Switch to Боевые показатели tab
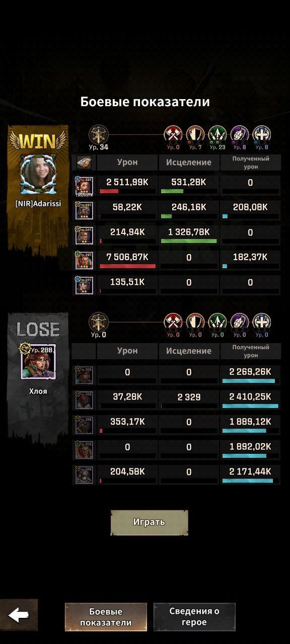This screenshot has width=290, height=644. pyautogui.click(x=106, y=617)
